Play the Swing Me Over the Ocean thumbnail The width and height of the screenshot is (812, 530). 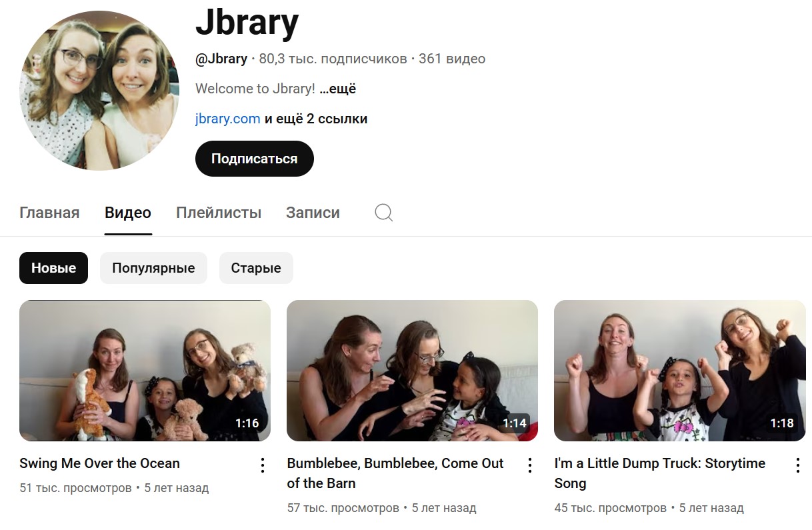[x=145, y=371]
